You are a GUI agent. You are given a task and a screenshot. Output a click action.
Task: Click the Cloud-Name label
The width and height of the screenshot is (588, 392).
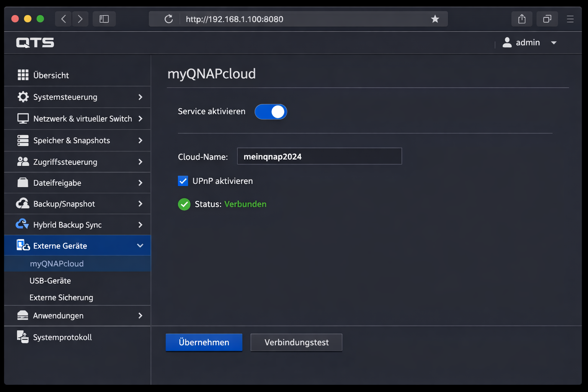tap(203, 157)
